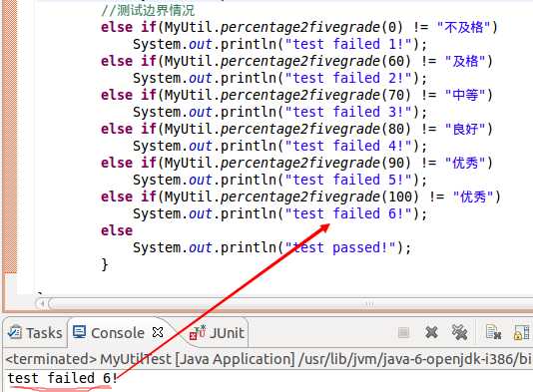Viewport: 533px width, 392px height.
Task: Click the Remove All Terminated Launches icon
Action: (x=459, y=332)
